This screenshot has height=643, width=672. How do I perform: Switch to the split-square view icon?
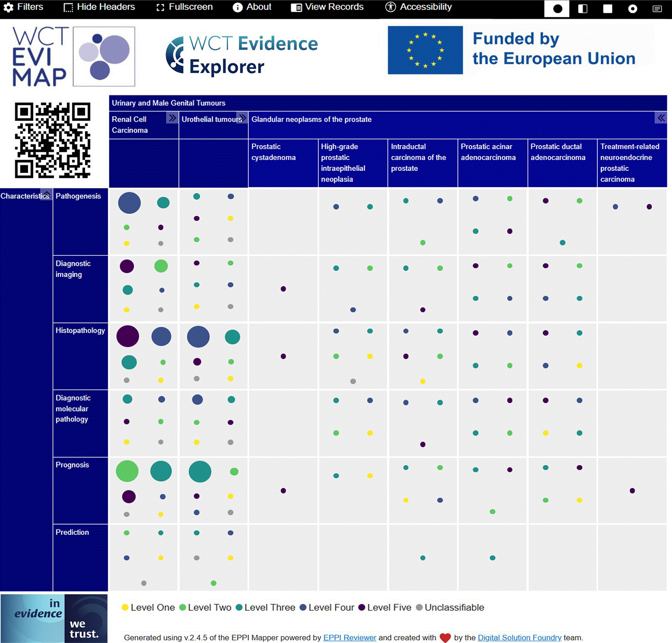pos(582,8)
